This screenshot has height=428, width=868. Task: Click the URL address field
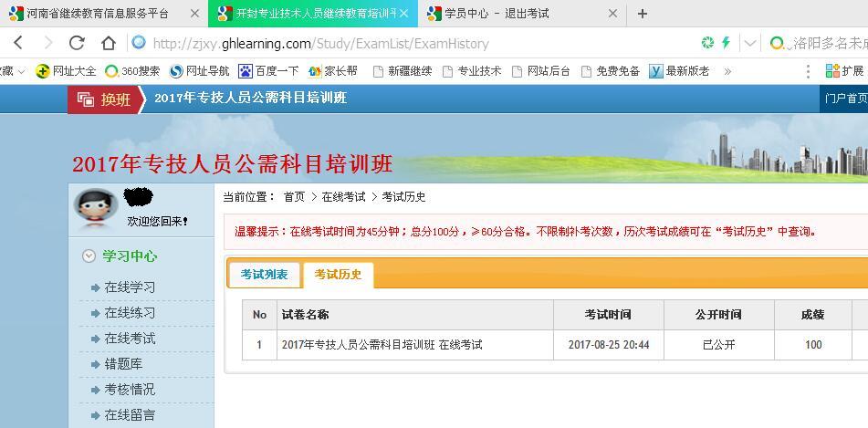(411, 43)
